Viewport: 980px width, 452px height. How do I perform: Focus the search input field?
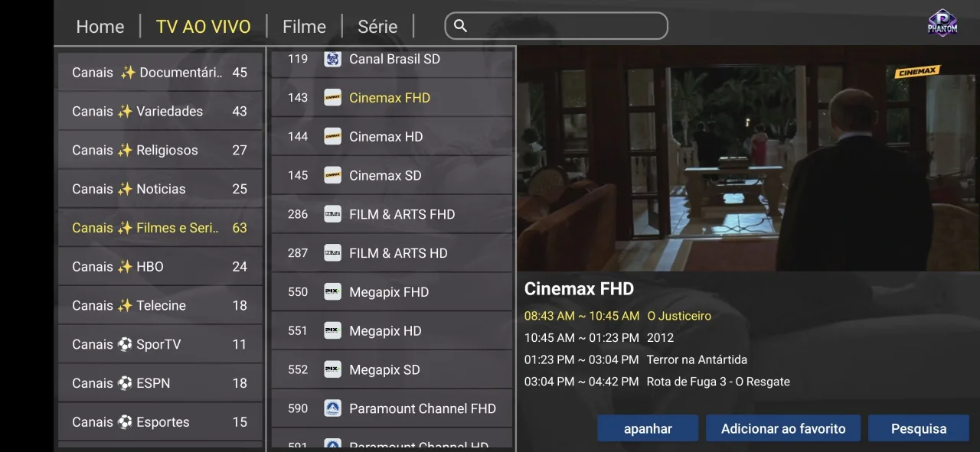(567, 26)
